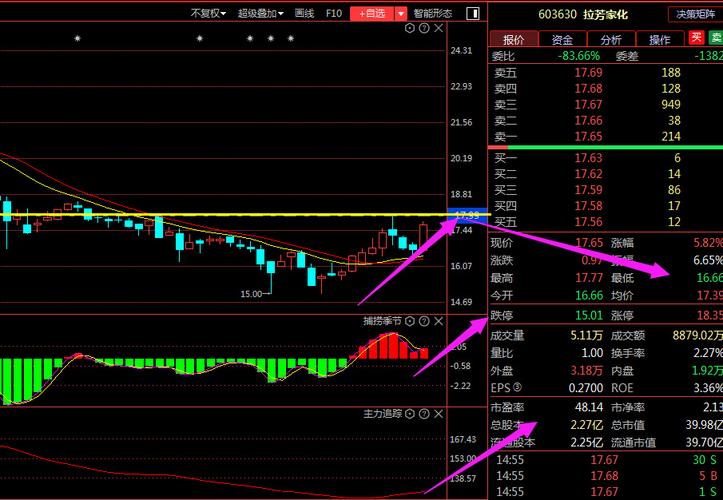723x500 pixels.
Task: Click the 主力追踪 indicator title
Action: (382, 414)
